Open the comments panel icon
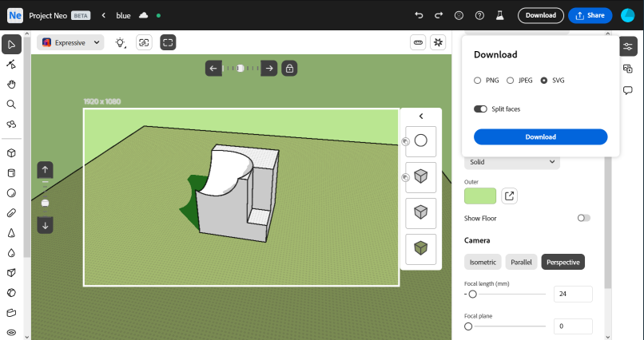644x340 pixels. (628, 90)
